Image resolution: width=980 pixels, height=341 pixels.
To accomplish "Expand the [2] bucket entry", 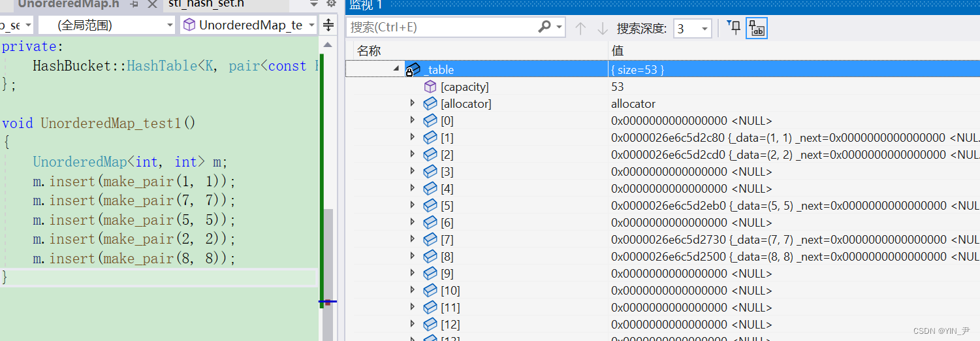I will pyautogui.click(x=412, y=154).
